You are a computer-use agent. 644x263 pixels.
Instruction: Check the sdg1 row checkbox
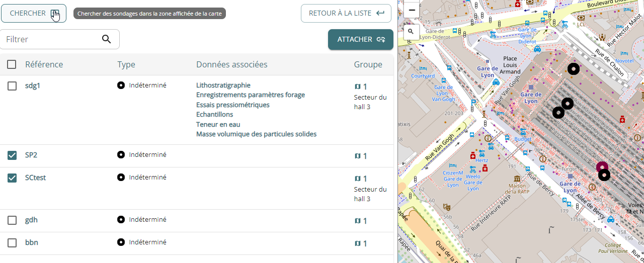click(x=12, y=86)
